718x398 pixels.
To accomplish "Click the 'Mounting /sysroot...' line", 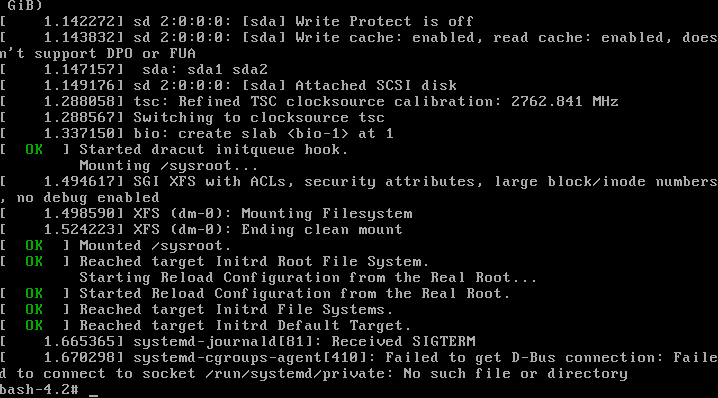I will pos(169,166).
